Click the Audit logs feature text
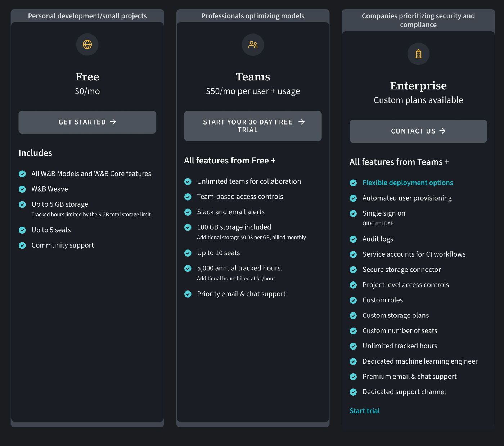504x446 pixels. (378, 239)
